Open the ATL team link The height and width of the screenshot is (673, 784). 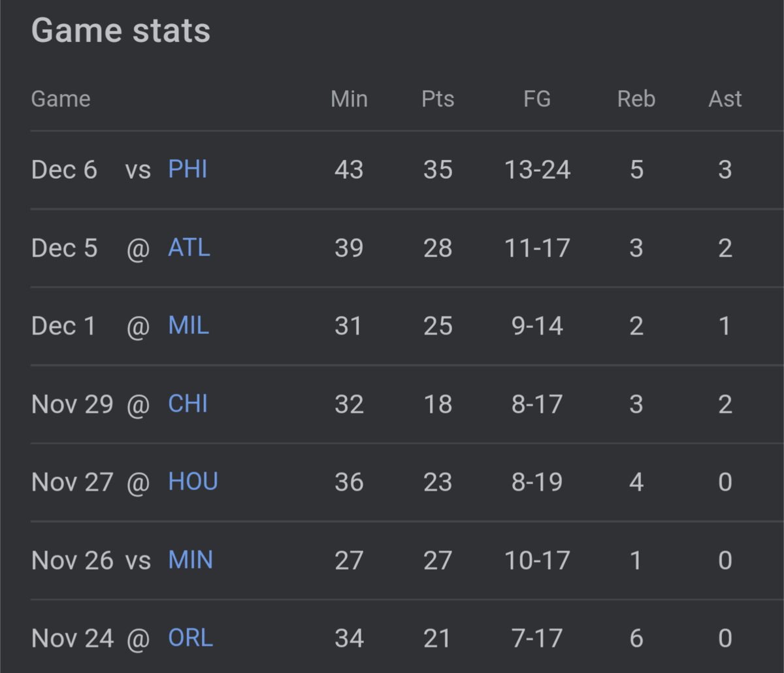click(x=189, y=248)
